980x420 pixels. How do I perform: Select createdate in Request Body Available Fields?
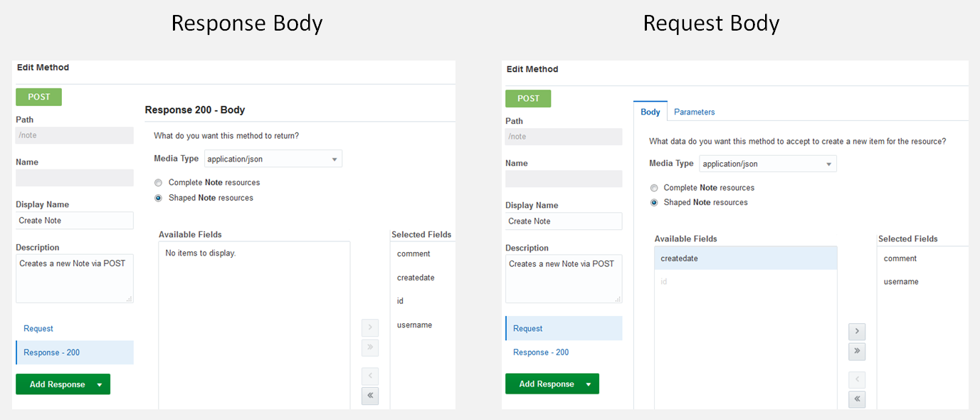[745, 258]
